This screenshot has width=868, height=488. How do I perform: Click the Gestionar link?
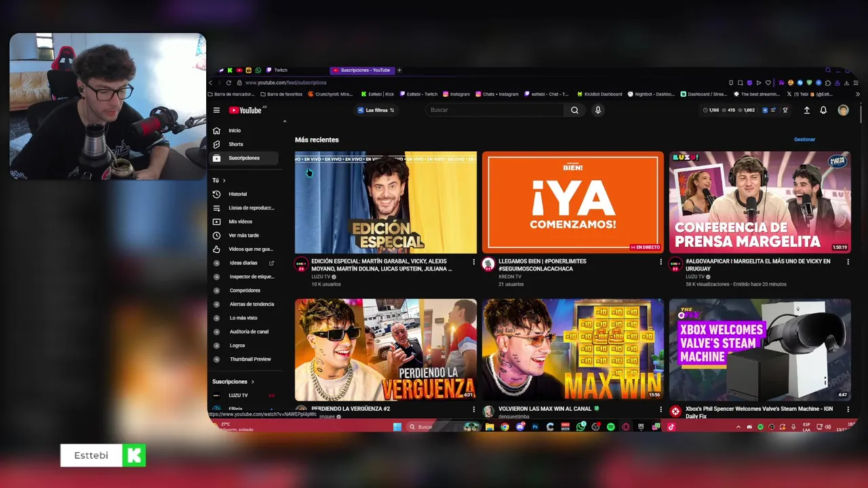pos(804,140)
